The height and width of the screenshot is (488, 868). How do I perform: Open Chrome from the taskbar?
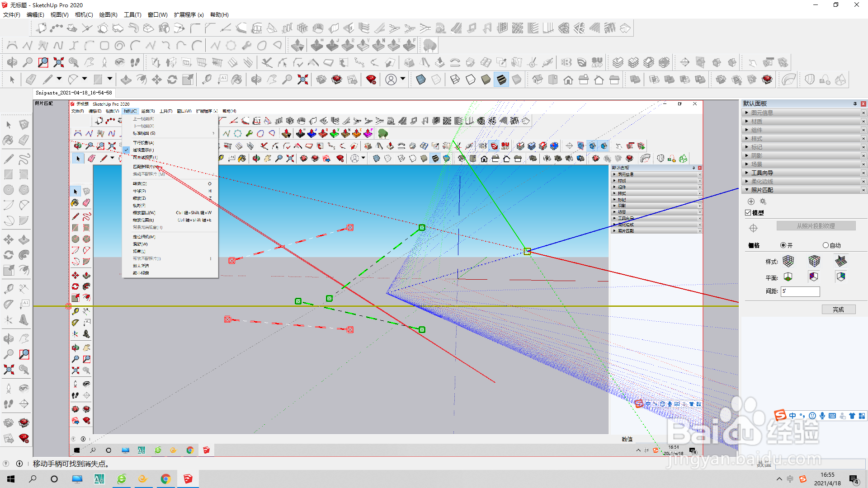(165, 479)
